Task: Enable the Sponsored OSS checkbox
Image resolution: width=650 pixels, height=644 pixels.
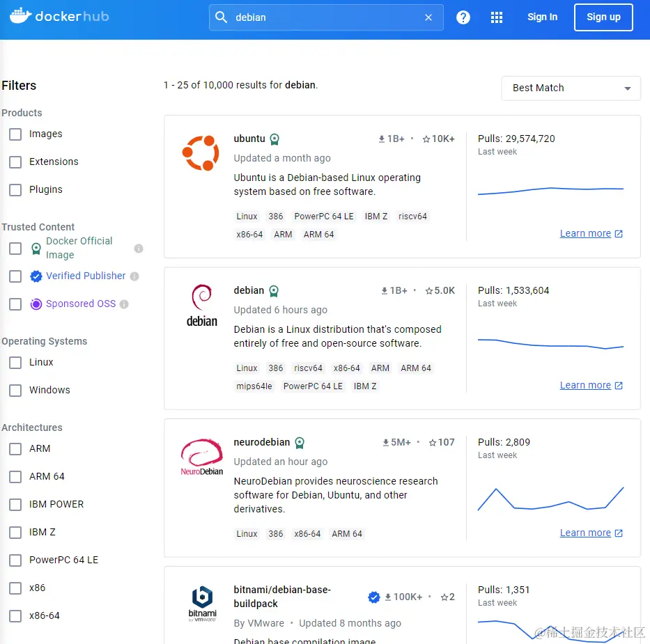Action: 15,304
